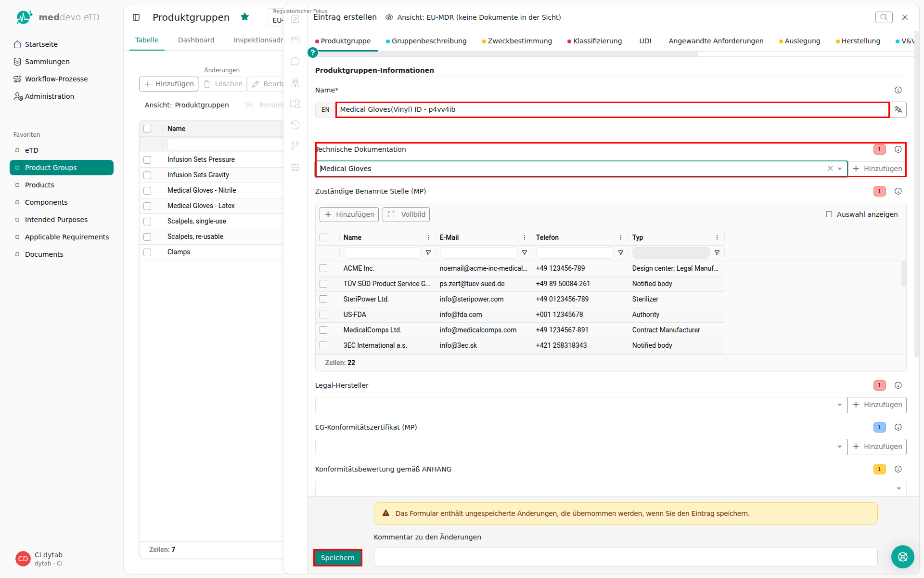The width and height of the screenshot is (924, 578).
Task: Expand the EG-Konformitätszertifikat dropdown
Action: coord(840,447)
